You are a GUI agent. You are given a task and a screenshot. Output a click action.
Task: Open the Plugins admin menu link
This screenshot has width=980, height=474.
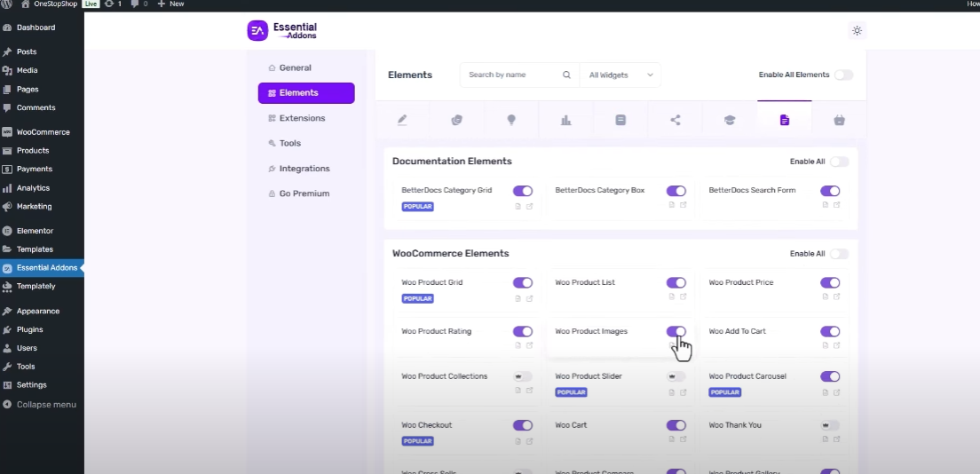[x=29, y=329]
